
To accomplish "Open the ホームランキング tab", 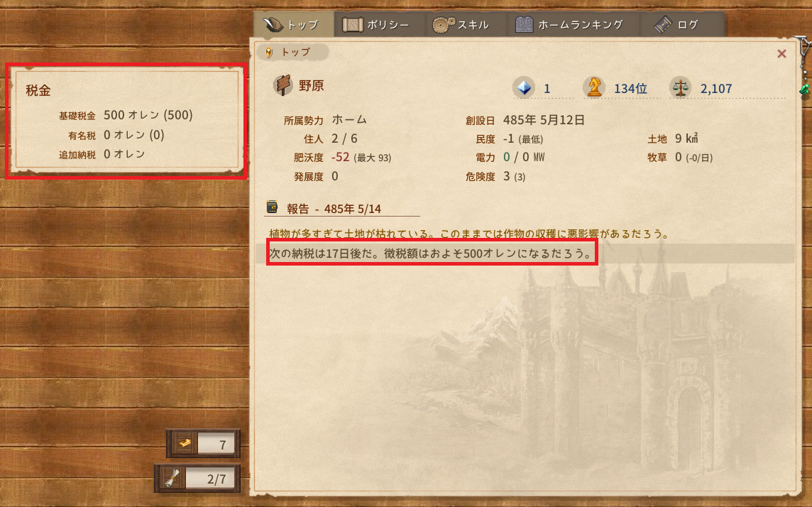I will (571, 24).
